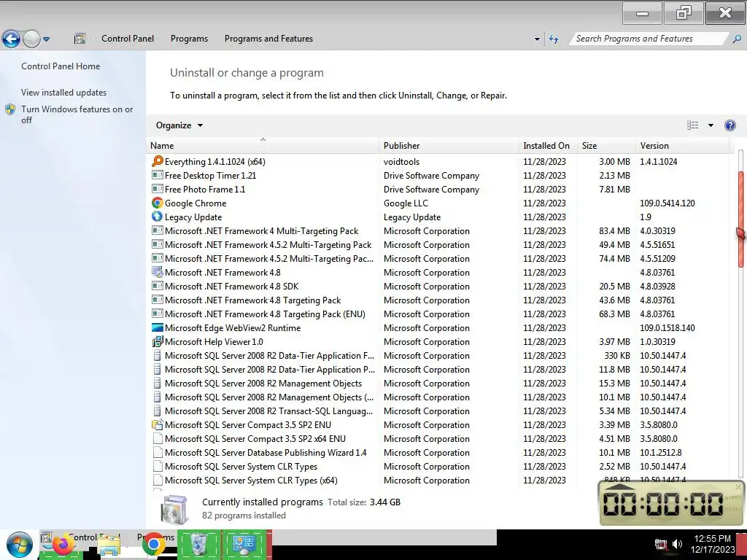Go to the Programs breadcrumb
The height and width of the screenshot is (560, 747).
tap(189, 39)
